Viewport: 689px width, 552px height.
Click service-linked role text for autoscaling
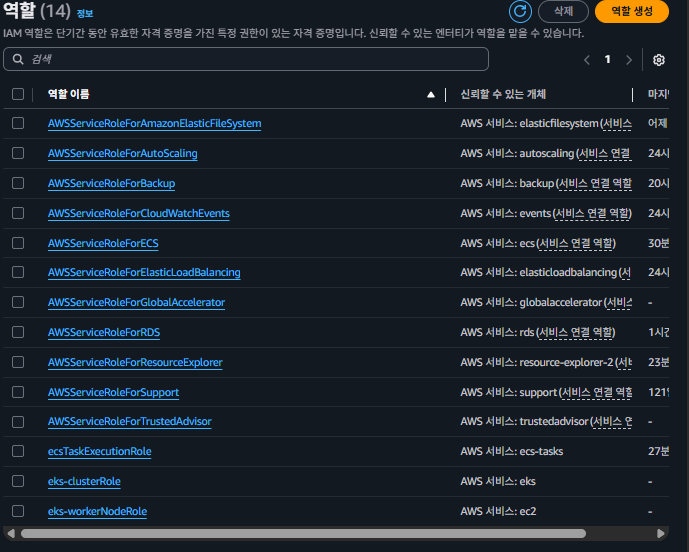pyautogui.click(x=605, y=154)
